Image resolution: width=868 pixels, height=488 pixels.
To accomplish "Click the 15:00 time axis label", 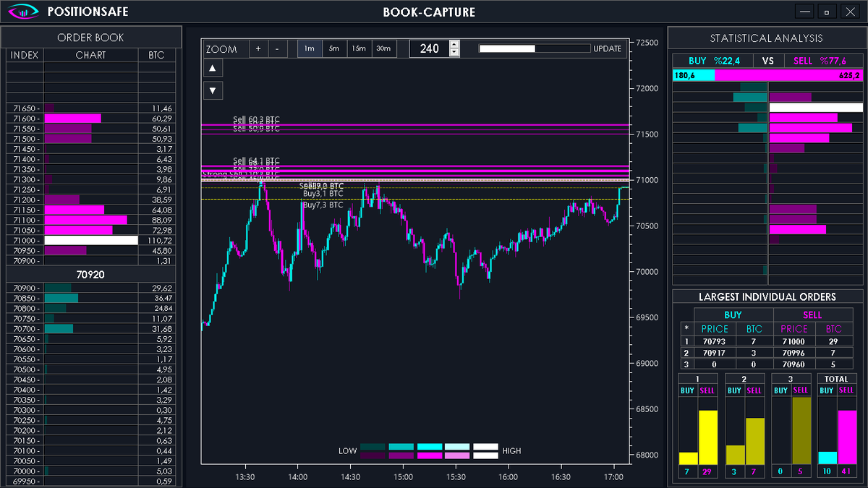I will (x=403, y=477).
